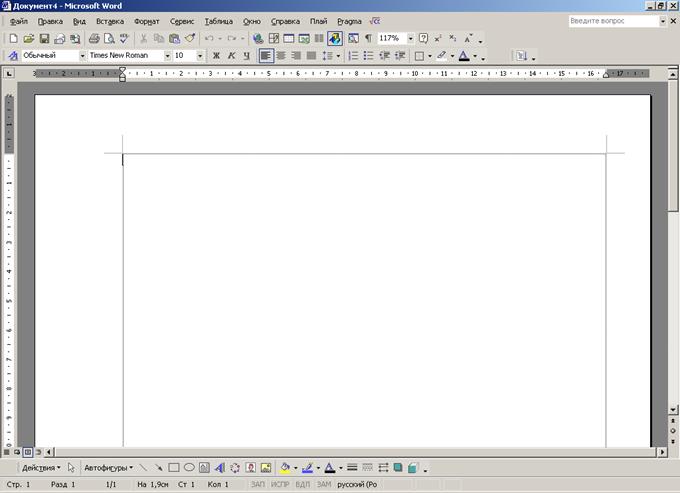Viewport: 680px width, 493px height.
Task: Insert a text box shape
Action: (x=204, y=468)
